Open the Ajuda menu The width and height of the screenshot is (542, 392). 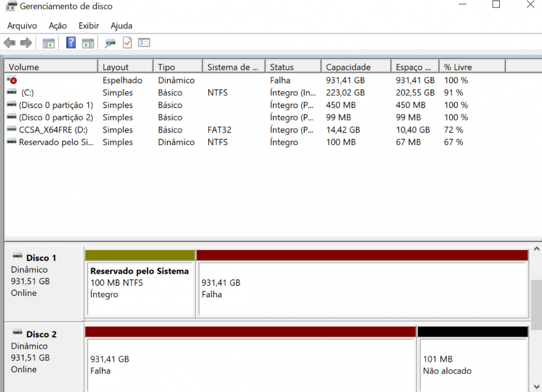(x=121, y=25)
